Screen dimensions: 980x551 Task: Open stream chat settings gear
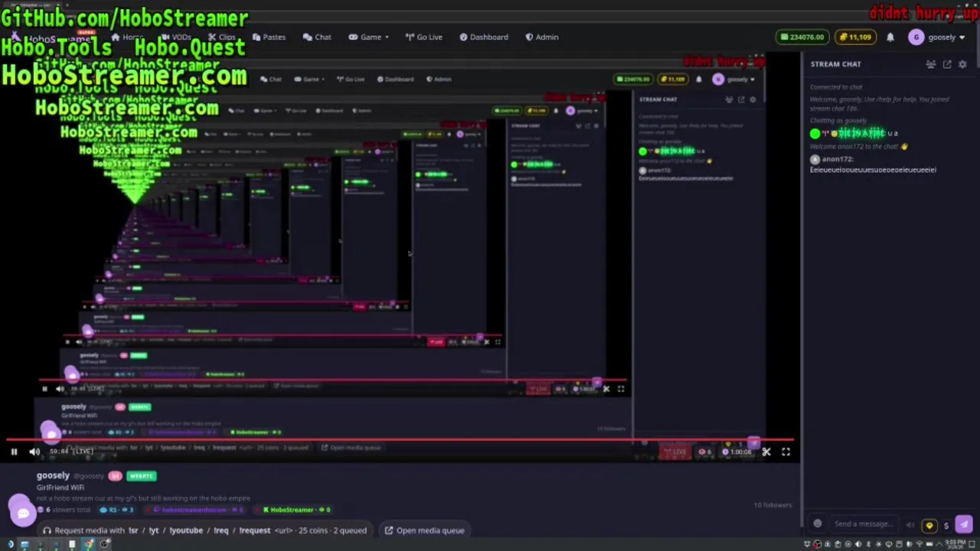pyautogui.click(x=962, y=64)
